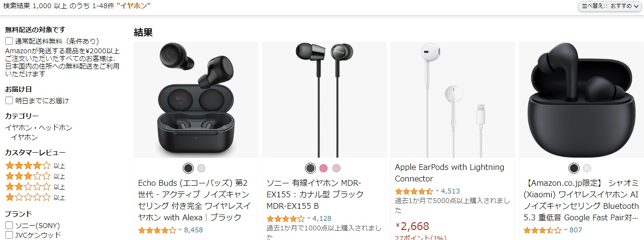
Task: Enable 明日までにお届け delivery filter
Action: [9, 101]
